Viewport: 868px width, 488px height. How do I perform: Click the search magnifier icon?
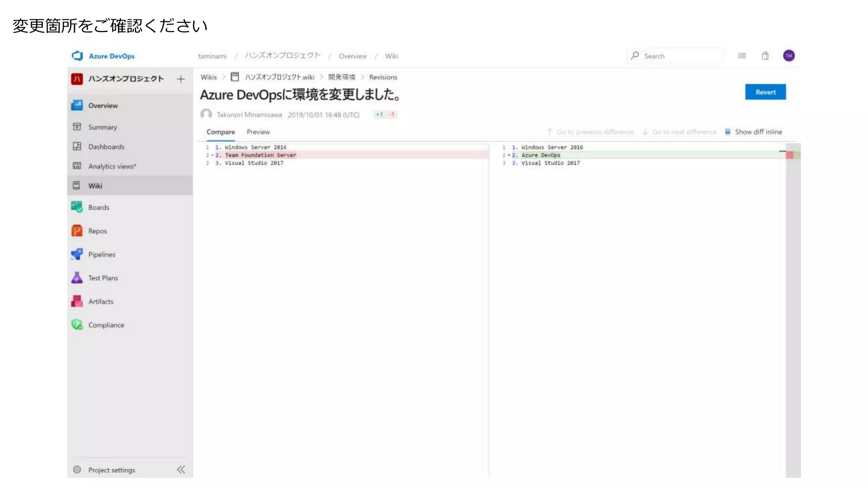click(x=635, y=55)
